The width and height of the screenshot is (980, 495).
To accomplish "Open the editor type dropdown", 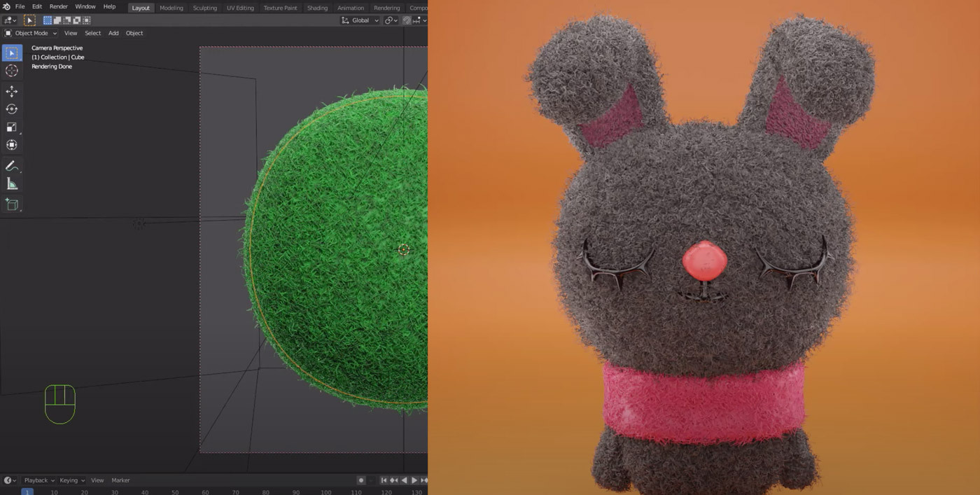I will click(x=10, y=20).
